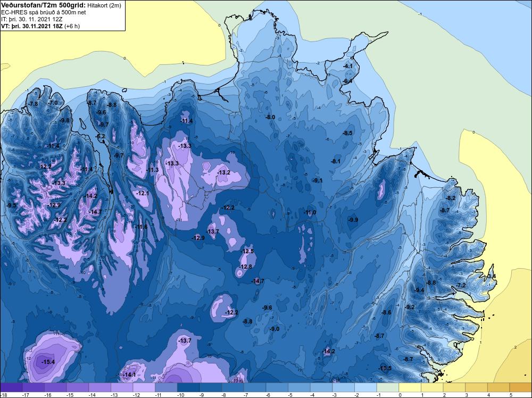The height and width of the screenshot is (398, 532).
Task: Click the -12.8 temperature label
Action: [x=246, y=267]
